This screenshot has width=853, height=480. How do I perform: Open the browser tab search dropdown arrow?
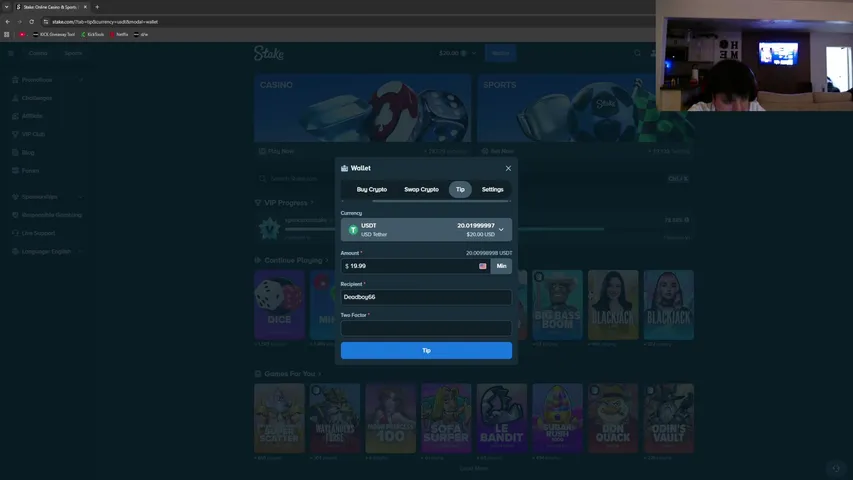(x=7, y=7)
